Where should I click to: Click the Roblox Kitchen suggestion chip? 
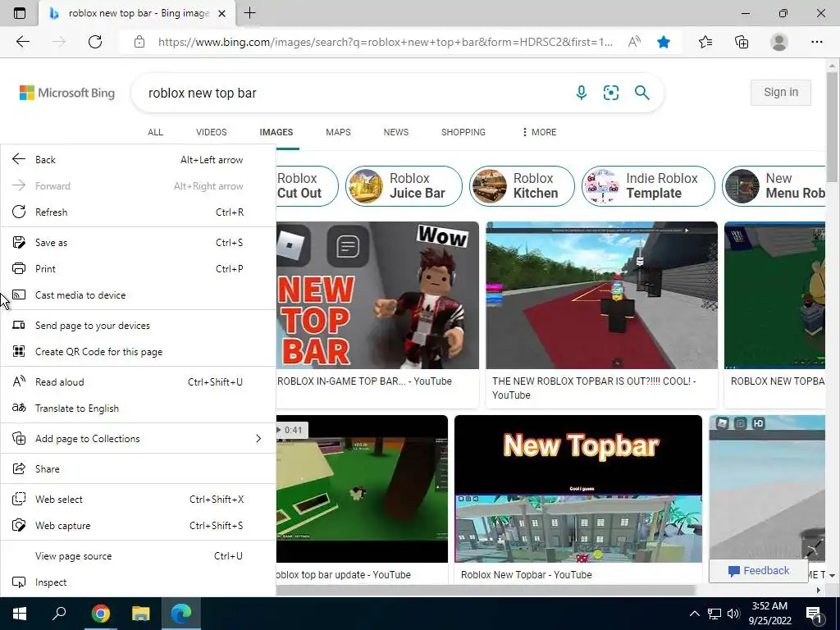tap(522, 186)
